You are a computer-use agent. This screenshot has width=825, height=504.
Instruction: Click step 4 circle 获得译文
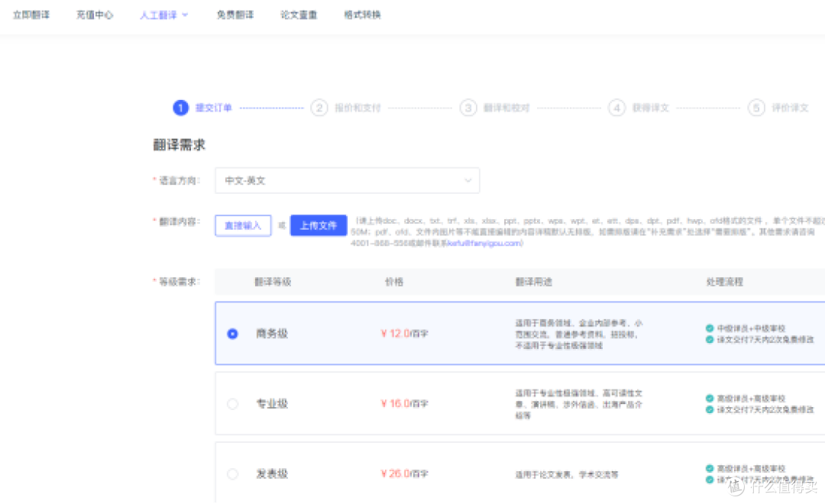click(617, 108)
